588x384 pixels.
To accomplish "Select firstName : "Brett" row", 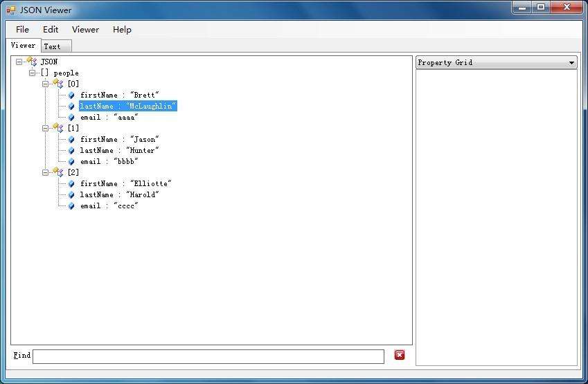I will coord(119,95).
